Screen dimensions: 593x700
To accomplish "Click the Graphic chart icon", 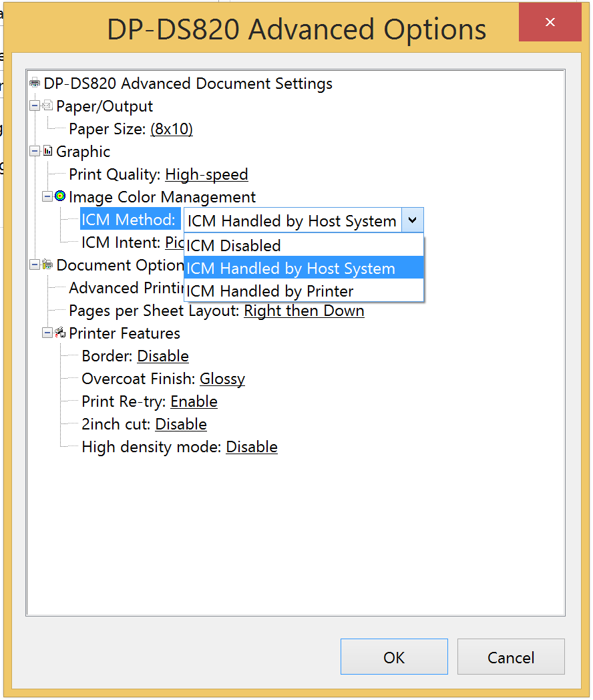I will tap(47, 151).
